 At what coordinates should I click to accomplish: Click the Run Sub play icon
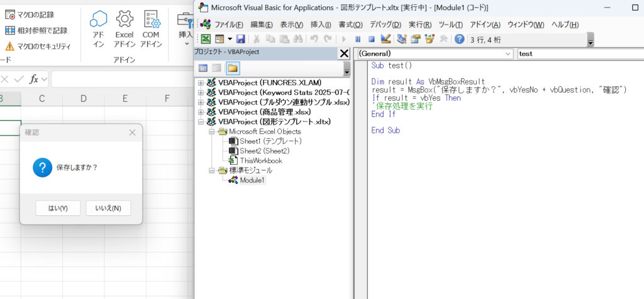tap(344, 39)
